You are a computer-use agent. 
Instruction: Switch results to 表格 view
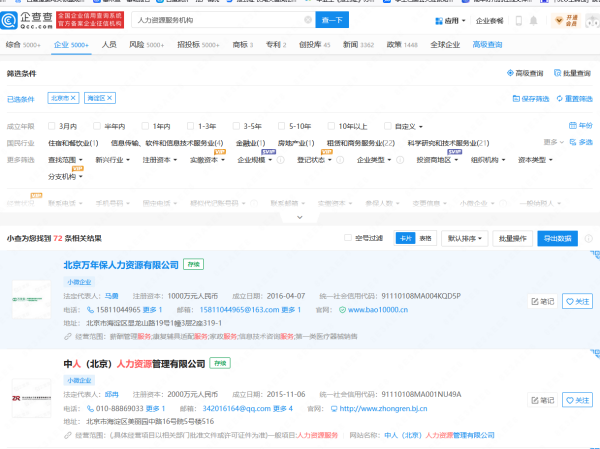(426, 238)
